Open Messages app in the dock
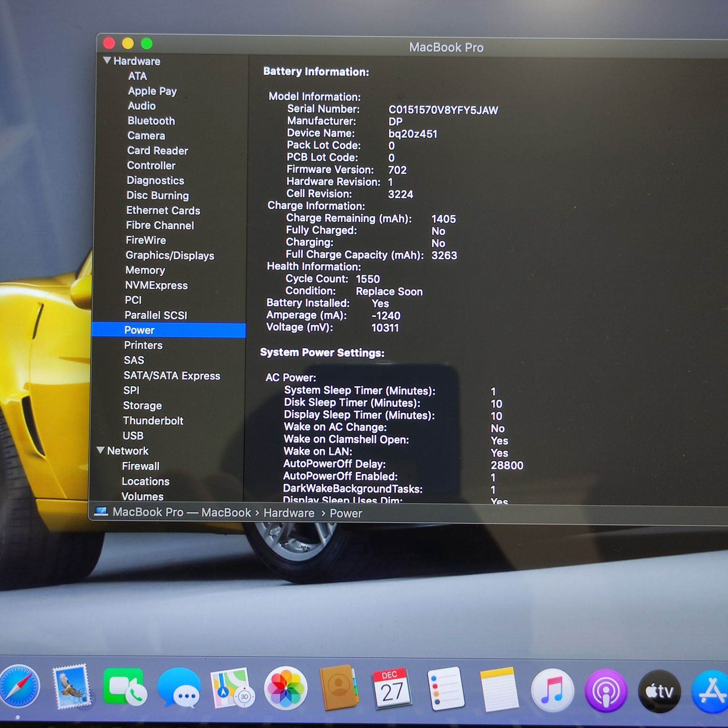This screenshot has height=728, width=728. coord(179,688)
